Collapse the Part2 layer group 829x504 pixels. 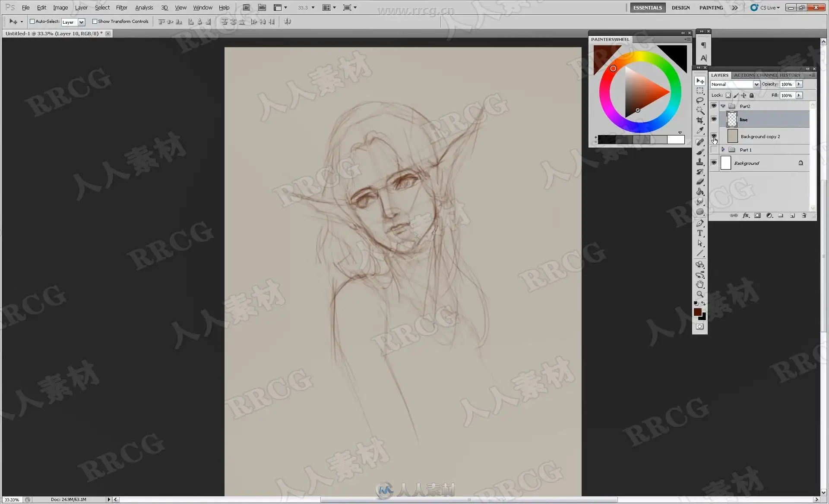(723, 106)
